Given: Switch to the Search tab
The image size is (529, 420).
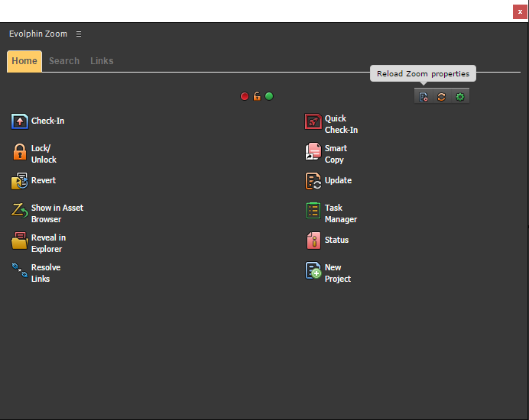Looking at the screenshot, I should [64, 61].
